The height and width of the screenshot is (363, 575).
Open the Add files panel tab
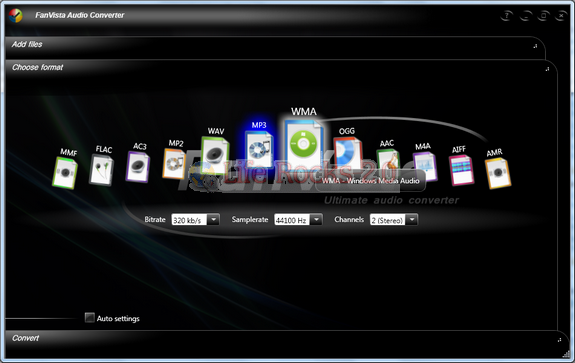tap(27, 44)
